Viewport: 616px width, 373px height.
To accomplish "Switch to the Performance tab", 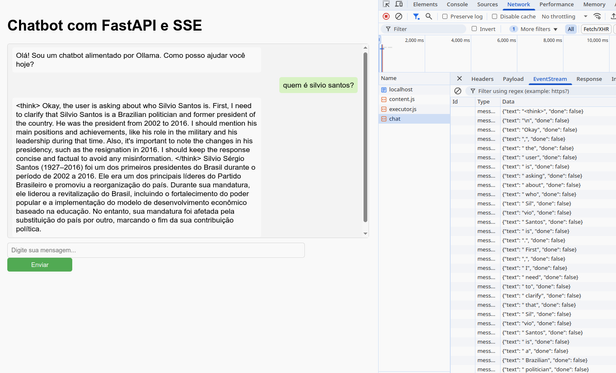I will point(557,4).
